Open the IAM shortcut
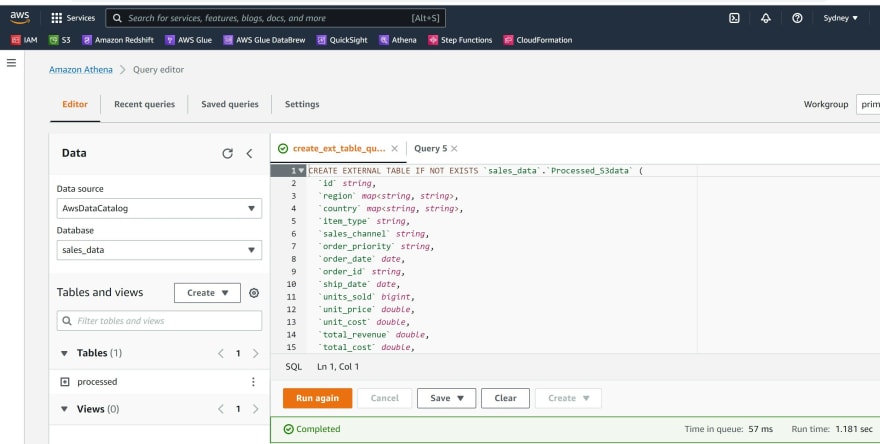 tap(24, 40)
